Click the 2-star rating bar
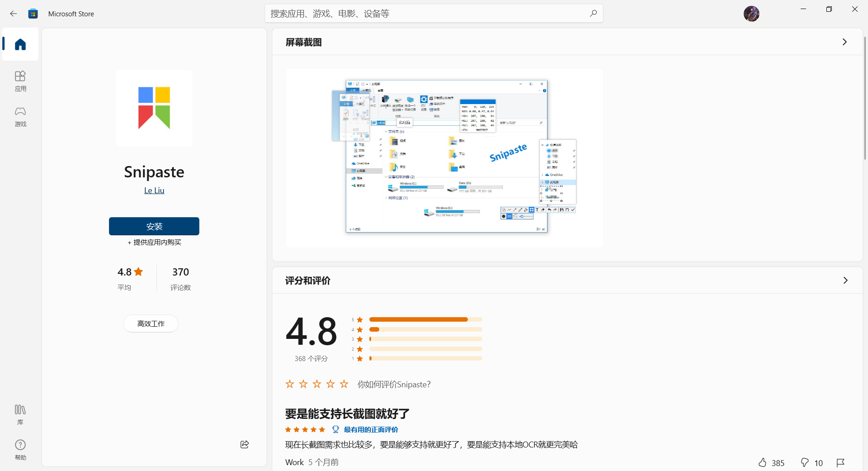The width and height of the screenshot is (868, 471). click(425, 349)
